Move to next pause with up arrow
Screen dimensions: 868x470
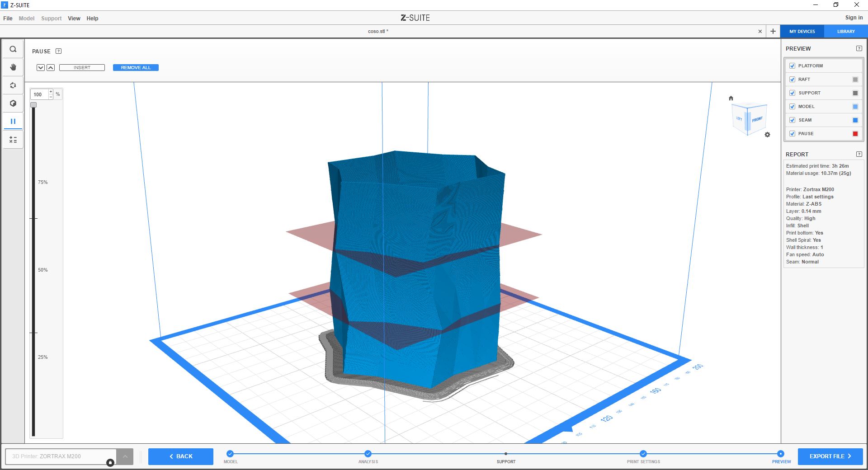[51, 67]
